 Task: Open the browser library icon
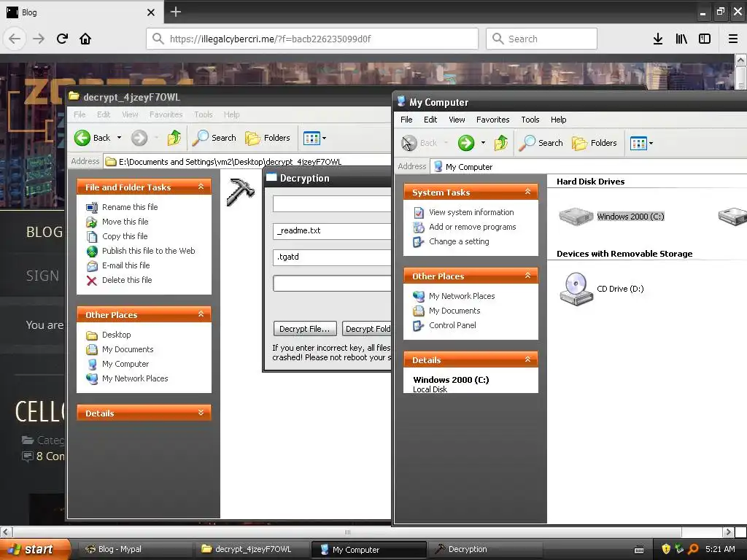(x=681, y=39)
